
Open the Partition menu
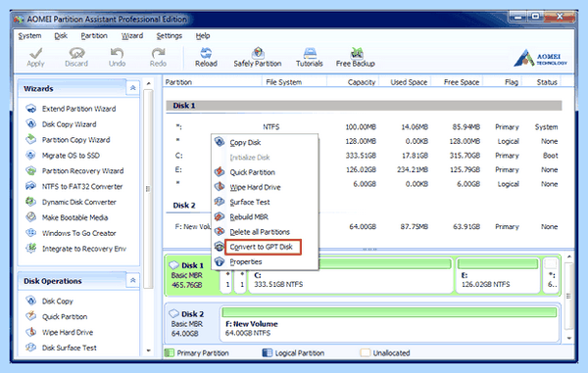94,36
